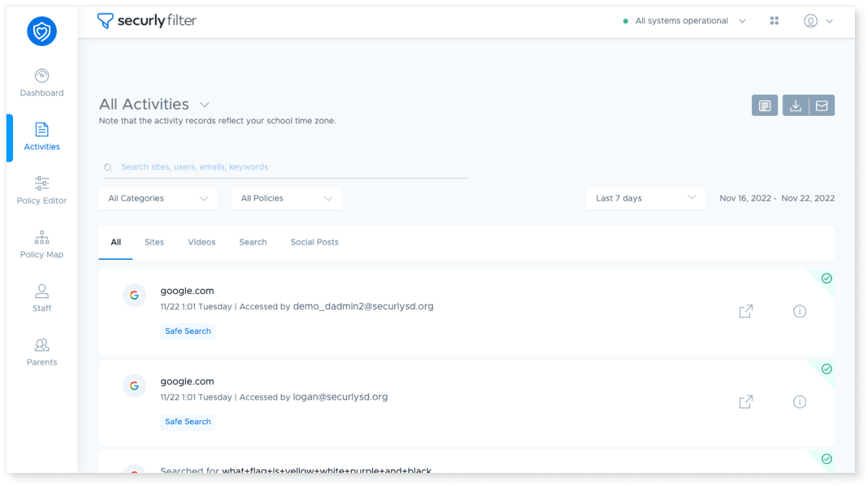Click the allowed checkmark on logan entry
Viewport: 868px width, 486px height.
(827, 369)
